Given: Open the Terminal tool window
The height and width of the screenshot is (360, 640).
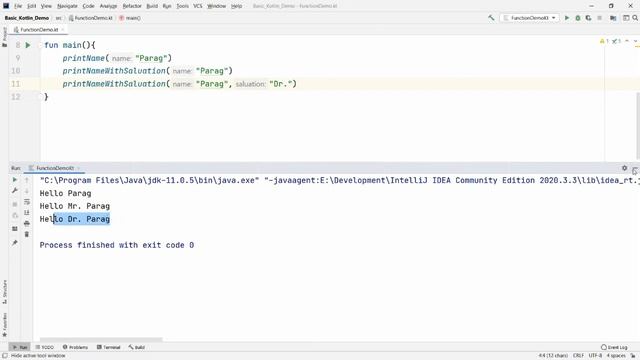Looking at the screenshot, I should coord(109,347).
